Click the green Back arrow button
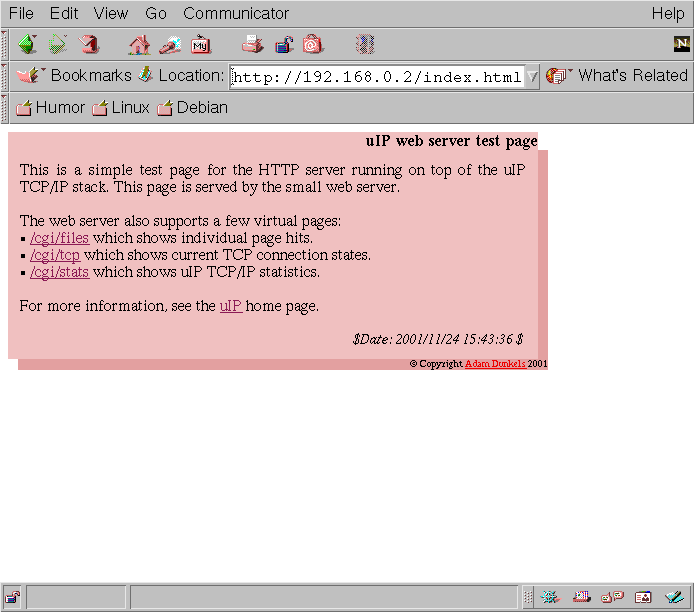This screenshot has width=694, height=612. tap(27, 44)
